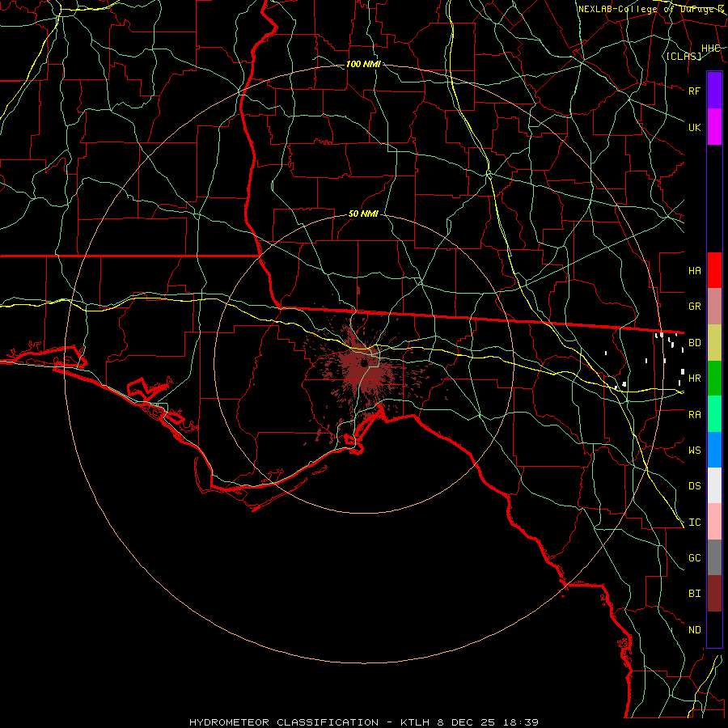Viewport: 728px width, 728px height.
Task: Click the DS legend label
Action: (694, 486)
